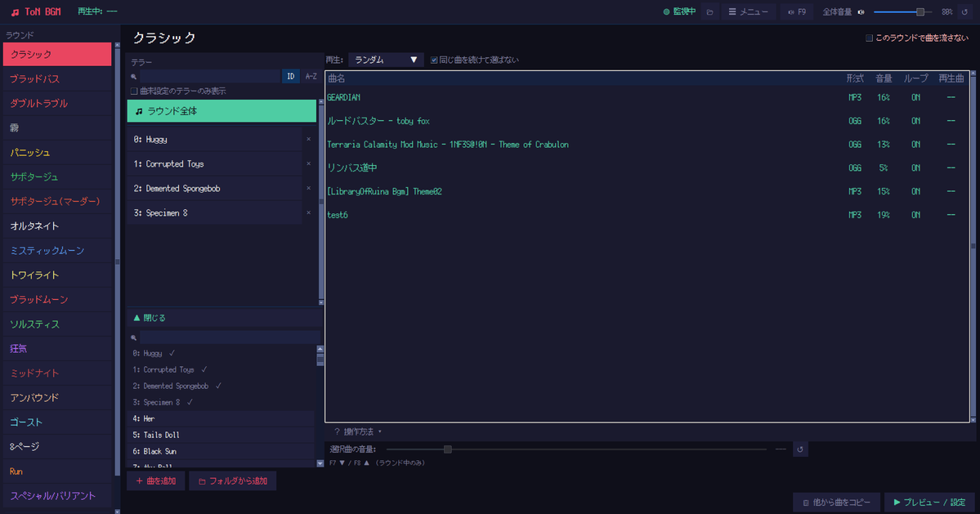Select the [LibraryOfRuina Bgm] Theme02 song
Image resolution: width=980 pixels, height=514 pixels.
coord(647,191)
